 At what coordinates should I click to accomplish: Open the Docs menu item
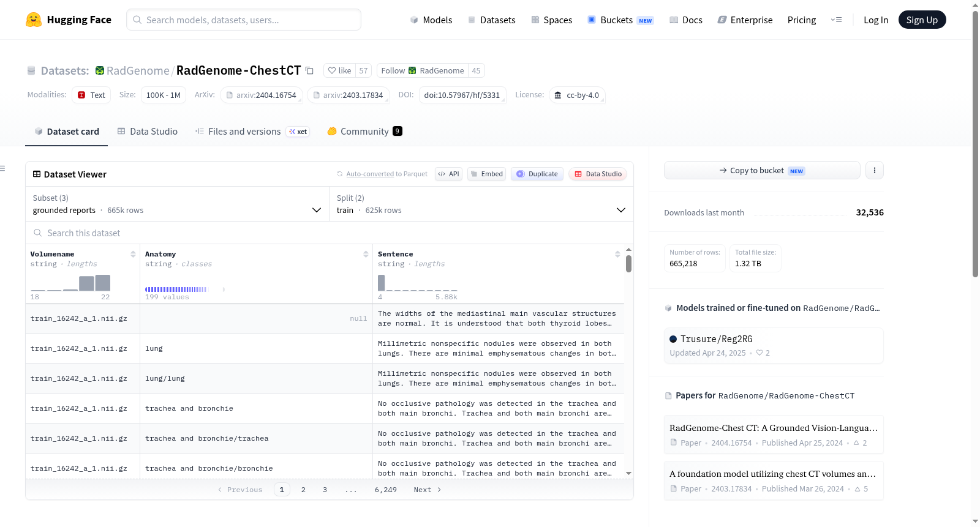pyautogui.click(x=686, y=20)
